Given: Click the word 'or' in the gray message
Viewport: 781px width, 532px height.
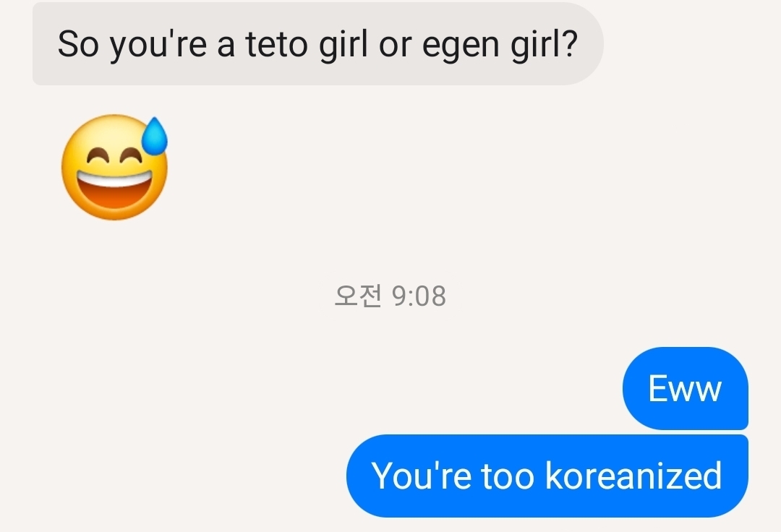Looking at the screenshot, I should tap(395, 46).
